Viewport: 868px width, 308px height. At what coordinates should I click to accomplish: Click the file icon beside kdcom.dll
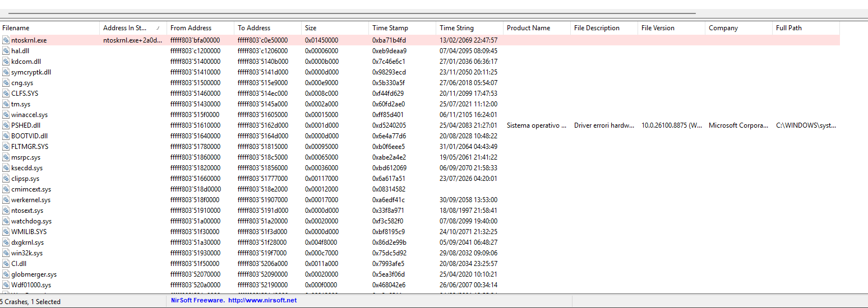6,62
